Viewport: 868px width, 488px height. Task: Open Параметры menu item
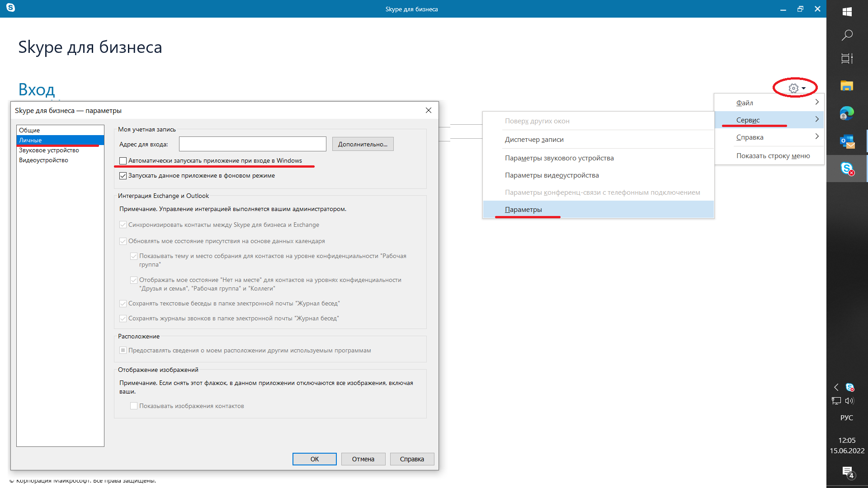tap(599, 210)
